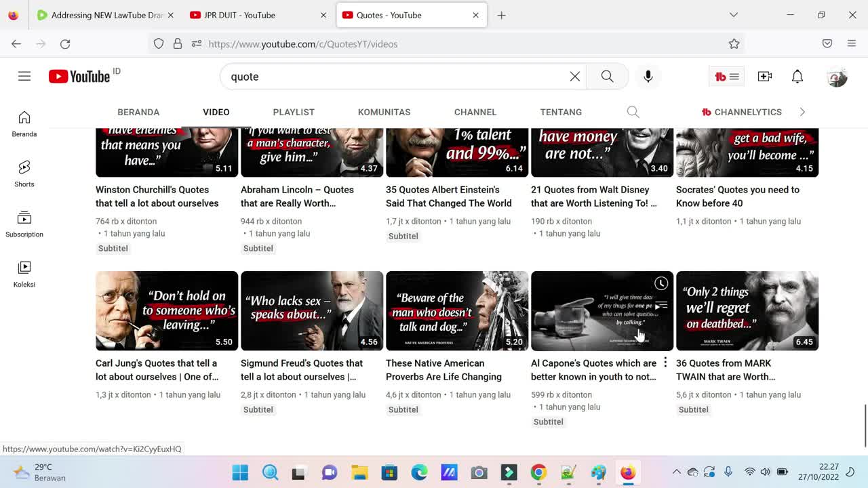
Task: Click the Firefox address bar URL
Action: [303, 44]
